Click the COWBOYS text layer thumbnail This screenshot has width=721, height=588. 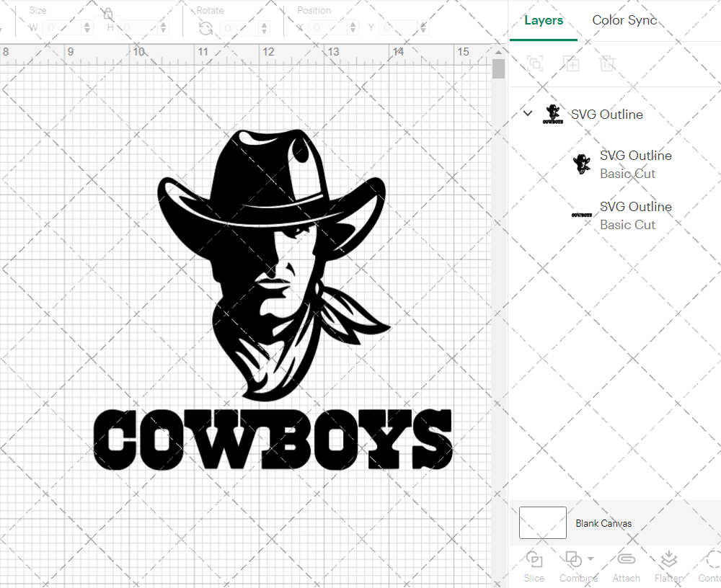pos(582,215)
